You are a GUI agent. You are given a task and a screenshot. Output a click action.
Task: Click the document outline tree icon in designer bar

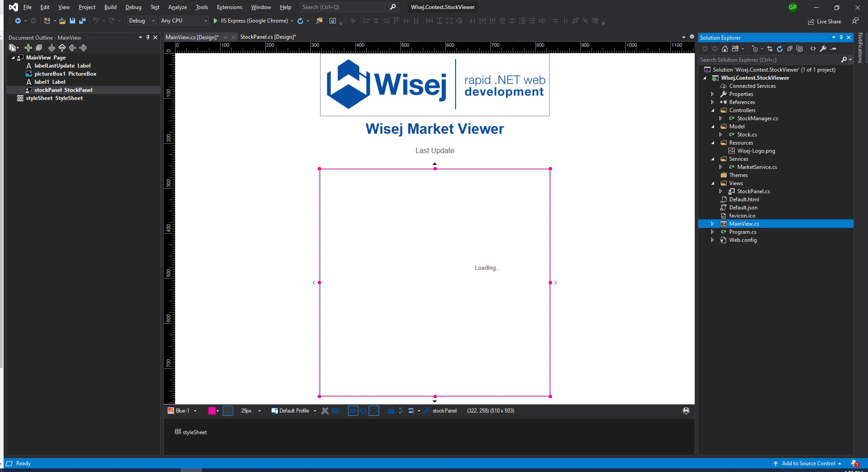pyautogui.click(x=401, y=411)
